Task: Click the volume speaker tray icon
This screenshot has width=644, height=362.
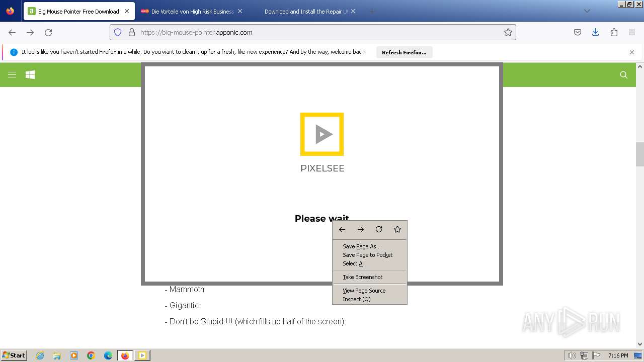Action: point(572,355)
